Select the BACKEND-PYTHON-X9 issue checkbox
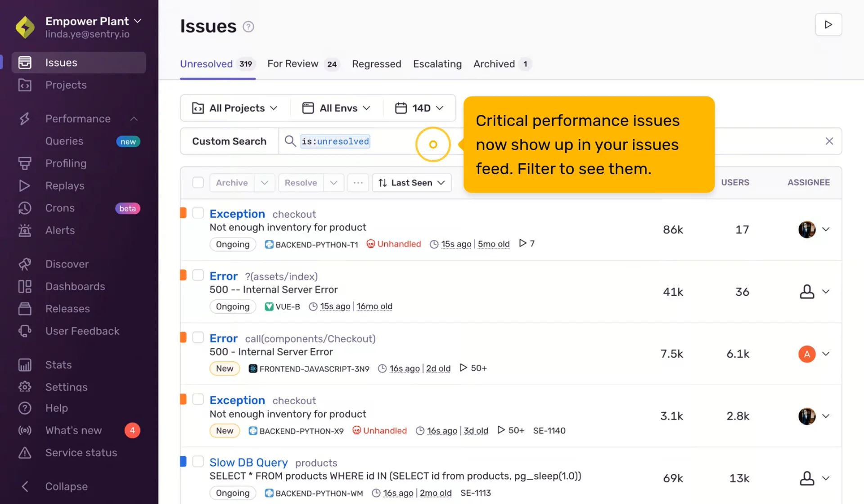Image resolution: width=864 pixels, height=504 pixels. (x=198, y=400)
